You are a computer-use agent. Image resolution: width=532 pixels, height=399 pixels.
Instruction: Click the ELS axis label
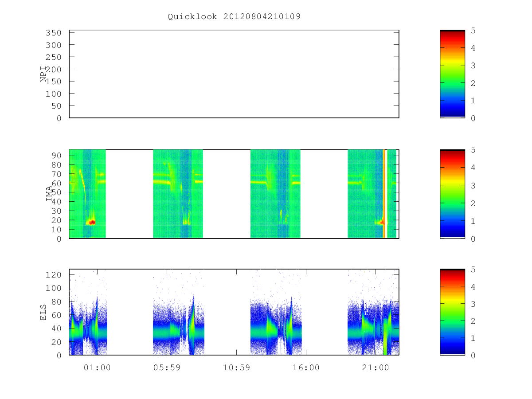click(x=43, y=312)
